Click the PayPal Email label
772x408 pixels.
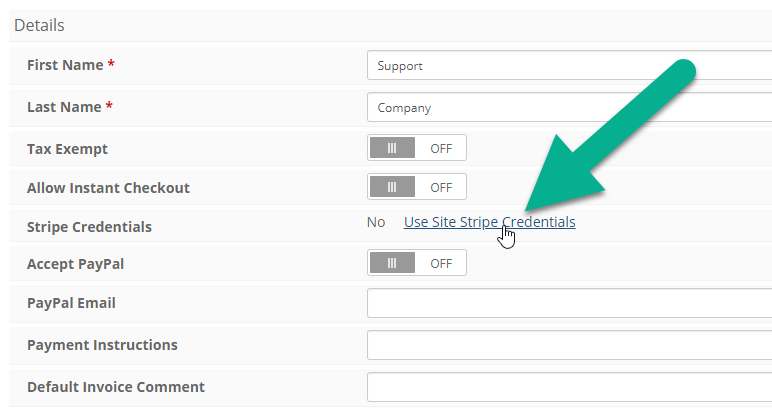click(71, 303)
